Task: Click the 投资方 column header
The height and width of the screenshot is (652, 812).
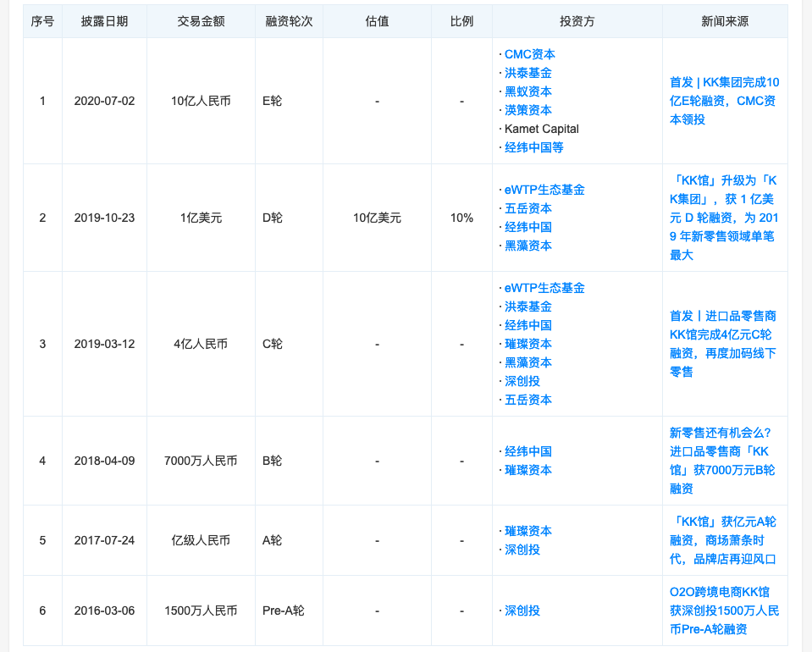Action: (x=577, y=21)
